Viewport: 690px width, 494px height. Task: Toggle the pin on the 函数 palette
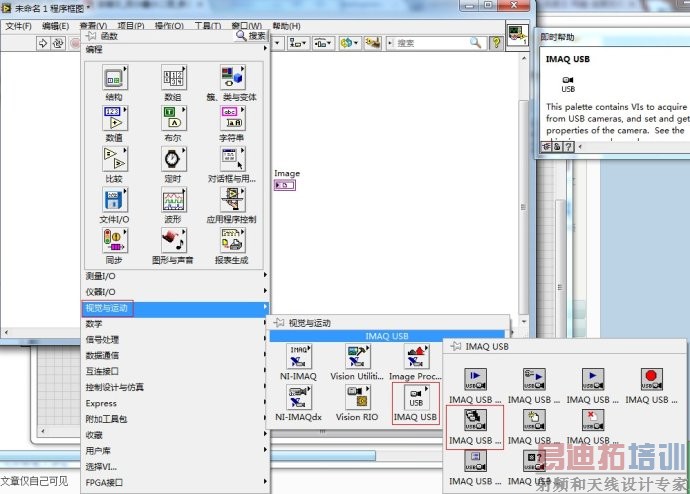91,36
